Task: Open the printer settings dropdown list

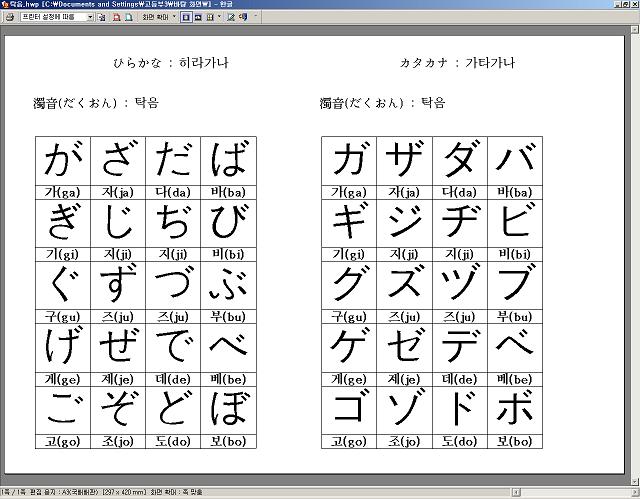Action: point(89,17)
